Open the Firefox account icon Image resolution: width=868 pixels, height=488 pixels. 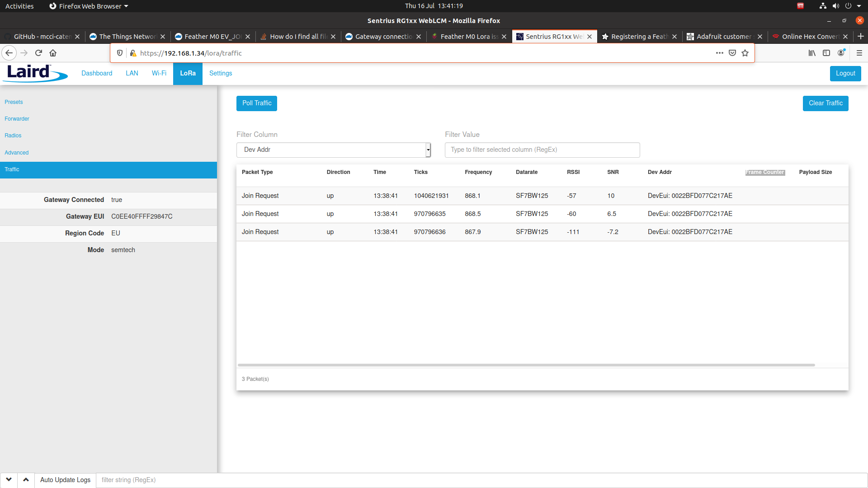(x=841, y=53)
